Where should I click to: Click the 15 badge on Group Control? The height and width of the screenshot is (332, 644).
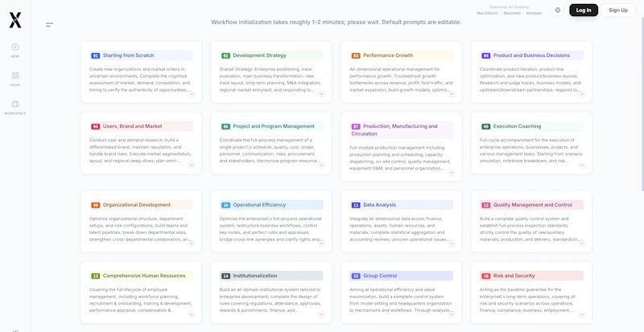[x=356, y=276]
